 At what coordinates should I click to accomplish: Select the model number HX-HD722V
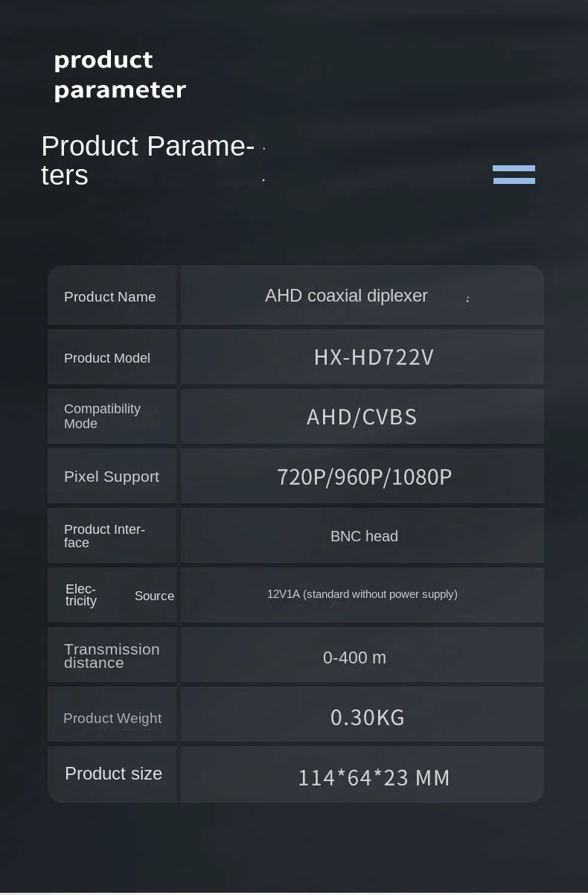point(374,357)
